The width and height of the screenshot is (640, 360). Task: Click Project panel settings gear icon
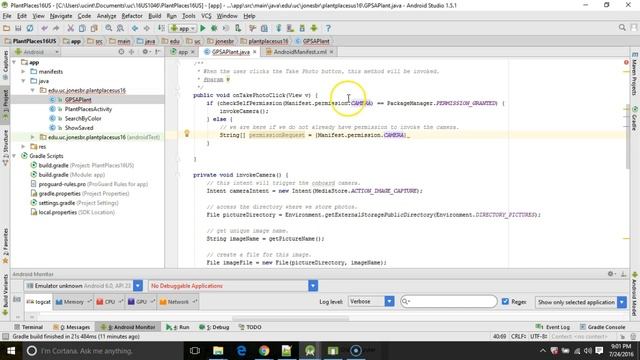pos(145,52)
